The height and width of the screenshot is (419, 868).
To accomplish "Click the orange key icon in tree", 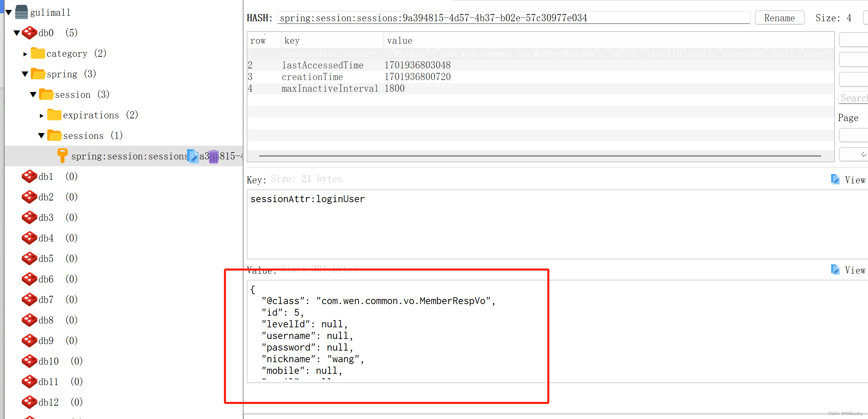I will click(x=62, y=156).
